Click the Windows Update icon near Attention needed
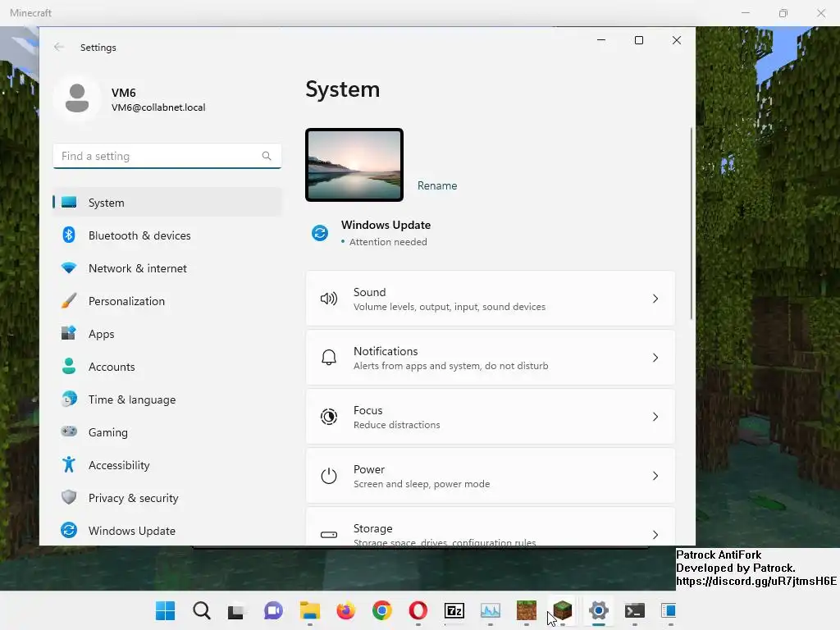Screen dimensions: 840x630 click(320, 233)
